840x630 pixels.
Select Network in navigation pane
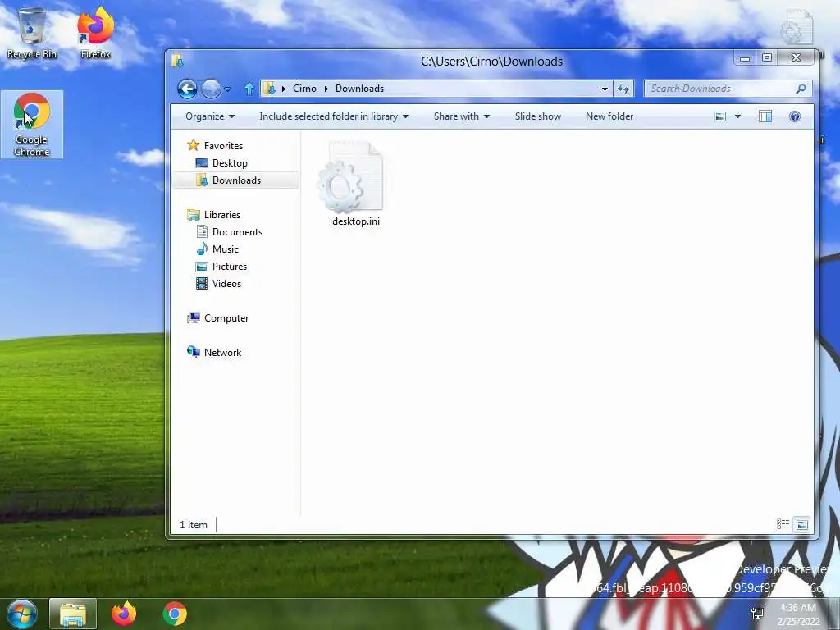click(x=222, y=353)
